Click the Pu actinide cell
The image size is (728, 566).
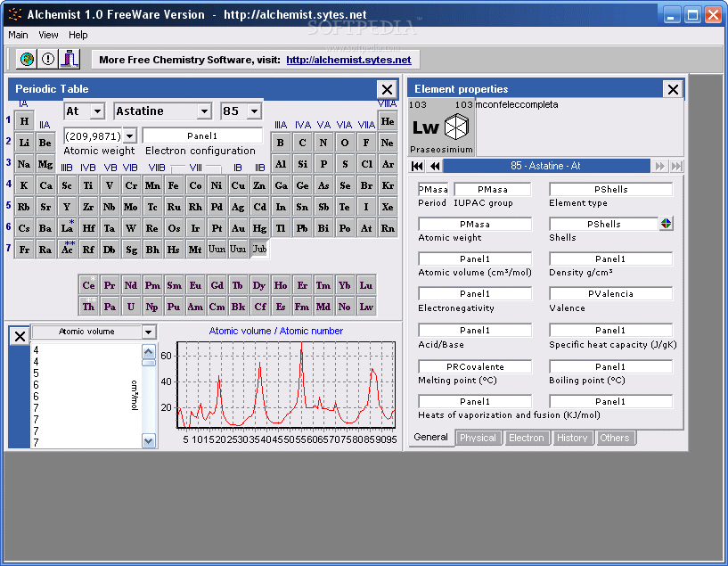click(x=174, y=307)
